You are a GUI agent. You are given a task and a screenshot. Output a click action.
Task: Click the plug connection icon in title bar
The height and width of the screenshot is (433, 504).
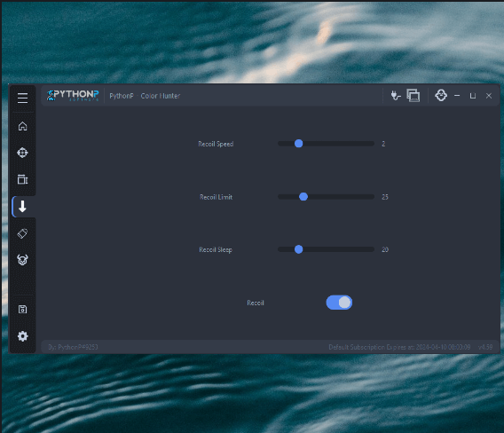396,96
